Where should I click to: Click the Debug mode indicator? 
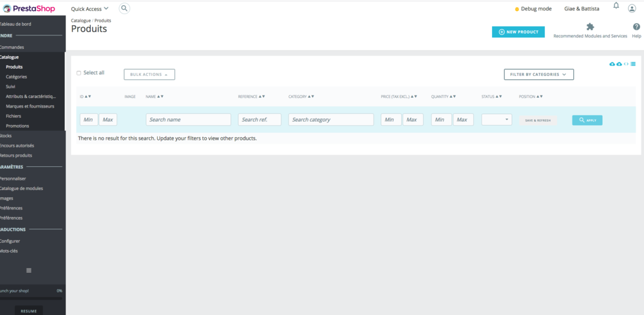coord(533,8)
